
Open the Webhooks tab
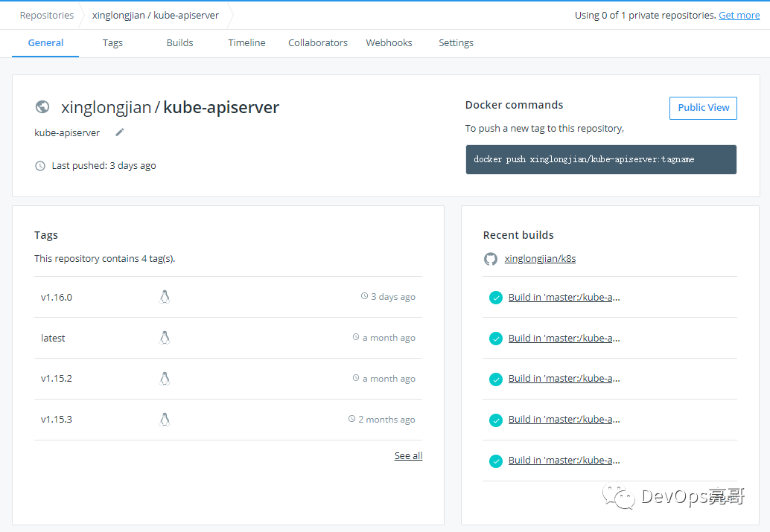tap(389, 42)
